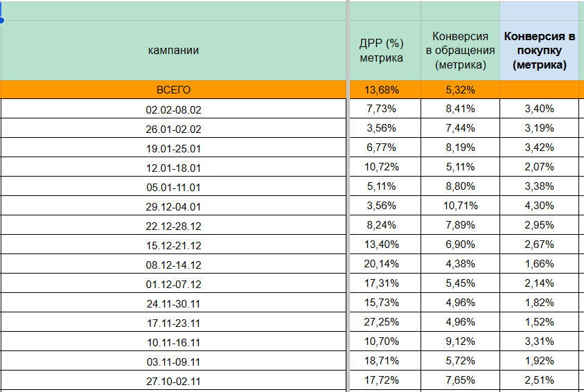The width and height of the screenshot is (584, 392).
Task: Select the campaign cell "27.10-02.11"
Action: tap(173, 380)
